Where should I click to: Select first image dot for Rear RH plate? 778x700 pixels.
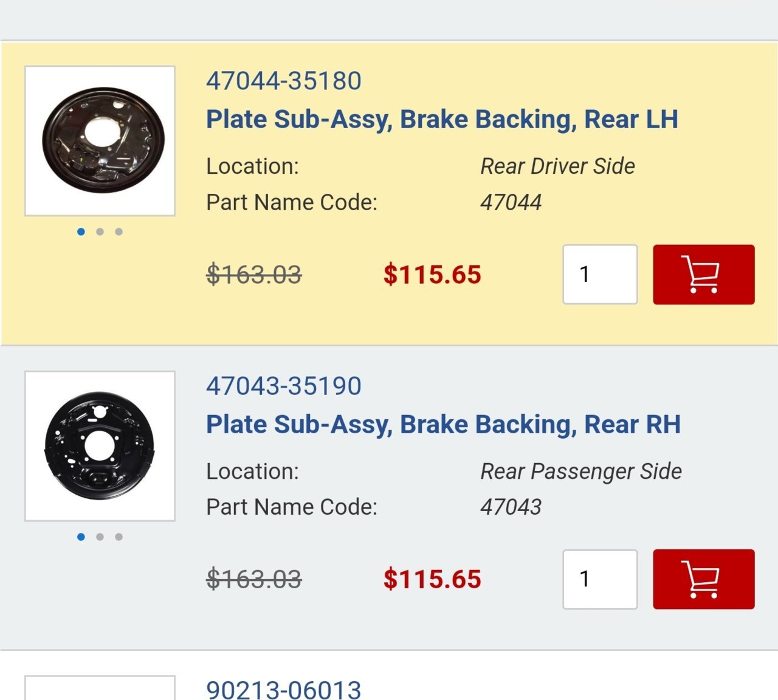coord(81,537)
